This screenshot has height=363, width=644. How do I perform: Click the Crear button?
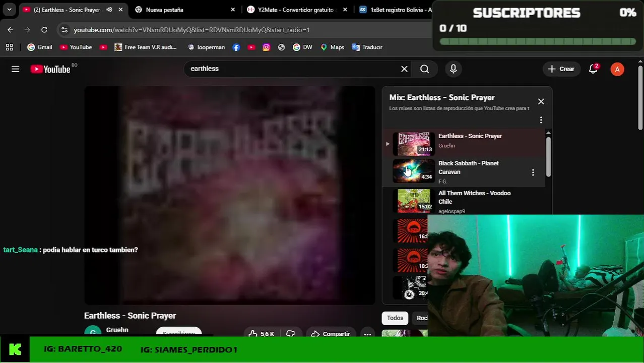(561, 69)
